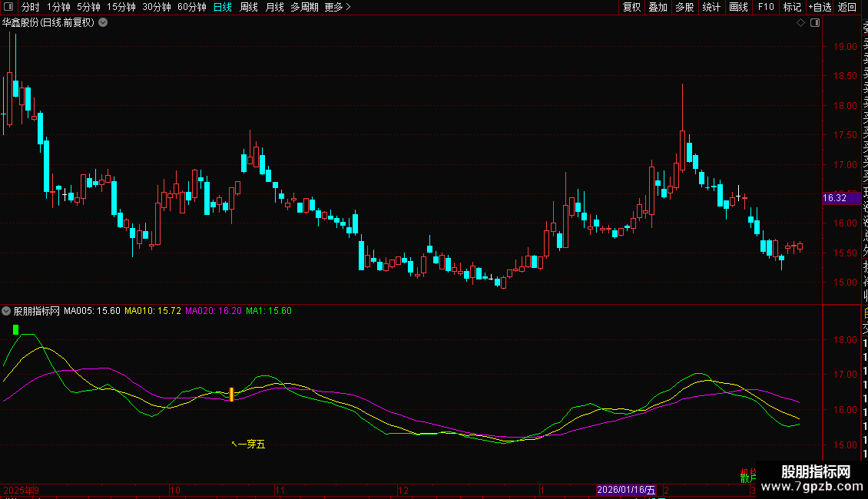Switch to 月线 monthly chart

pos(274,7)
